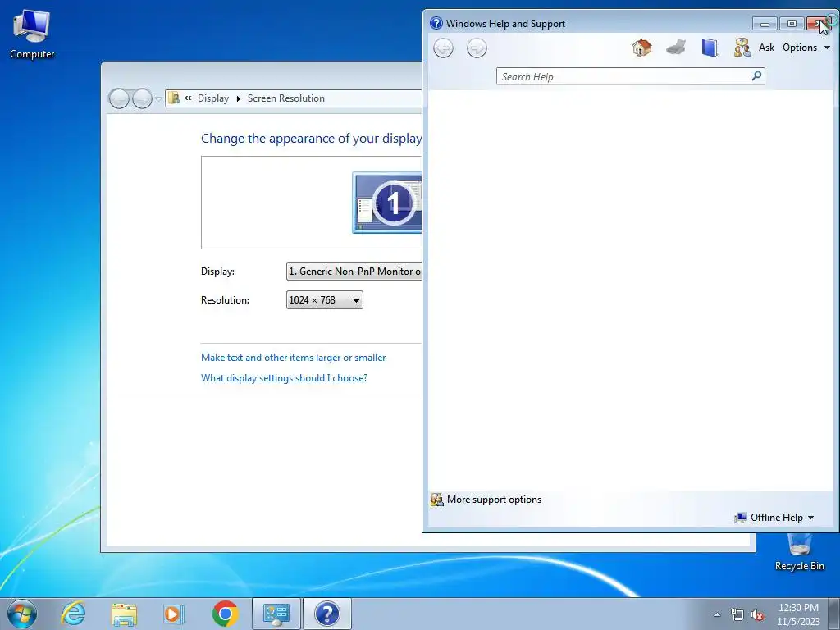Open the clock showing 12:30 PM
The image size is (840, 630).
pyautogui.click(x=798, y=614)
